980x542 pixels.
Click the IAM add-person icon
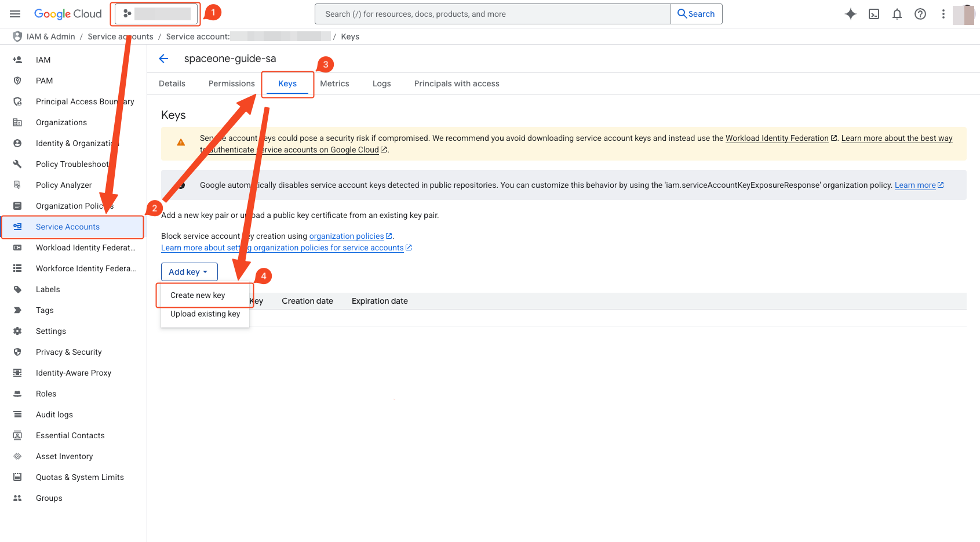[17, 60]
